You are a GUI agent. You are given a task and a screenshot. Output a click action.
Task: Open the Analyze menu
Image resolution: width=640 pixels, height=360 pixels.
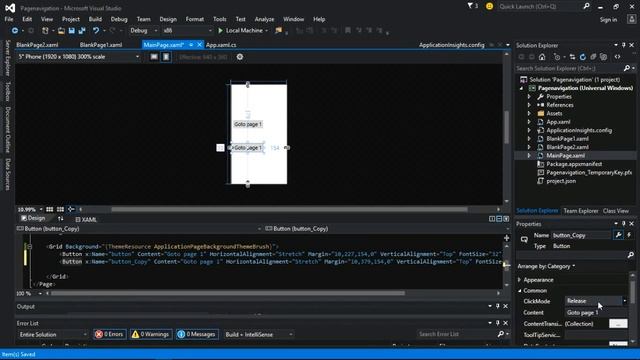point(264,19)
